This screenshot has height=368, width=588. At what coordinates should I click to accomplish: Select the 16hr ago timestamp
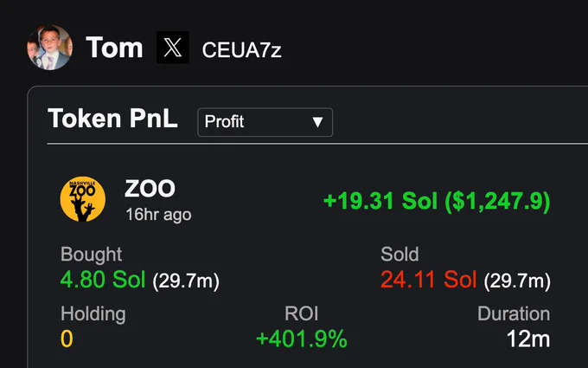[x=158, y=215]
